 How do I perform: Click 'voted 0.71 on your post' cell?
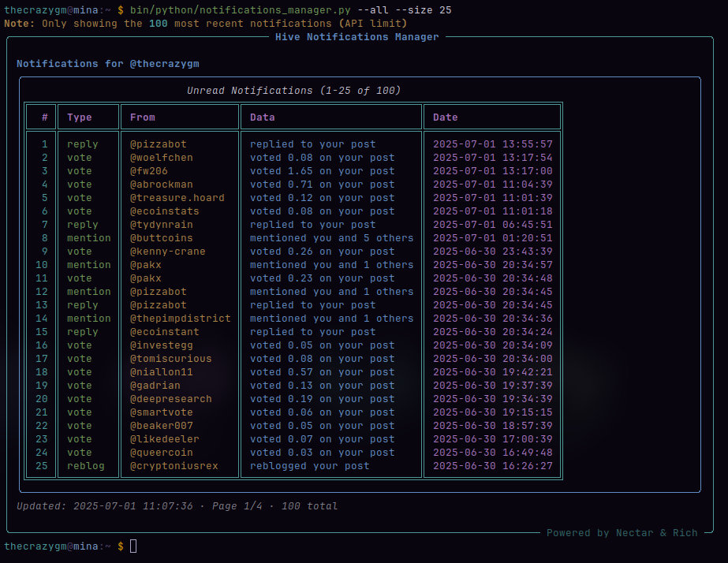tap(323, 185)
